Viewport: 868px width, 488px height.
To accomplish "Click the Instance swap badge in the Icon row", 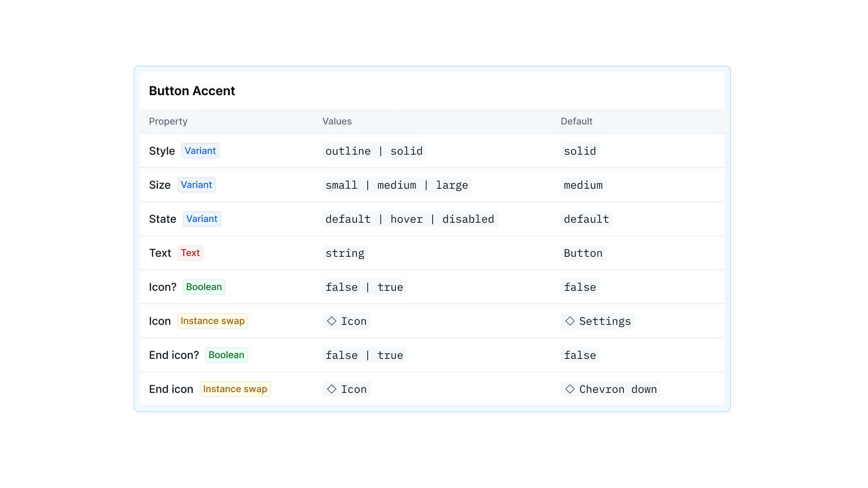I will point(212,321).
